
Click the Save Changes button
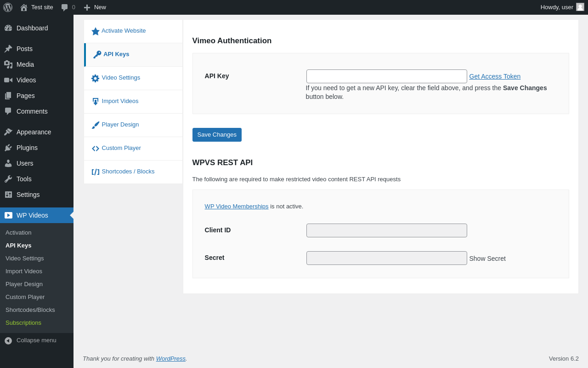coord(217,135)
